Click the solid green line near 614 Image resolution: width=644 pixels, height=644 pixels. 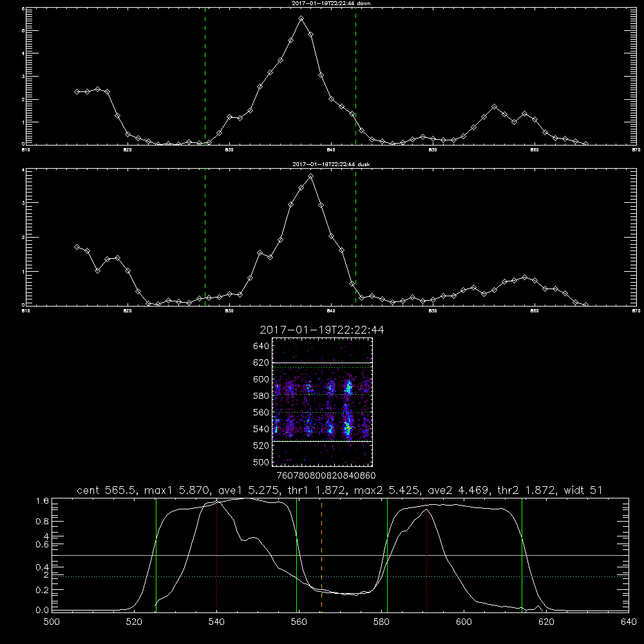point(522,555)
